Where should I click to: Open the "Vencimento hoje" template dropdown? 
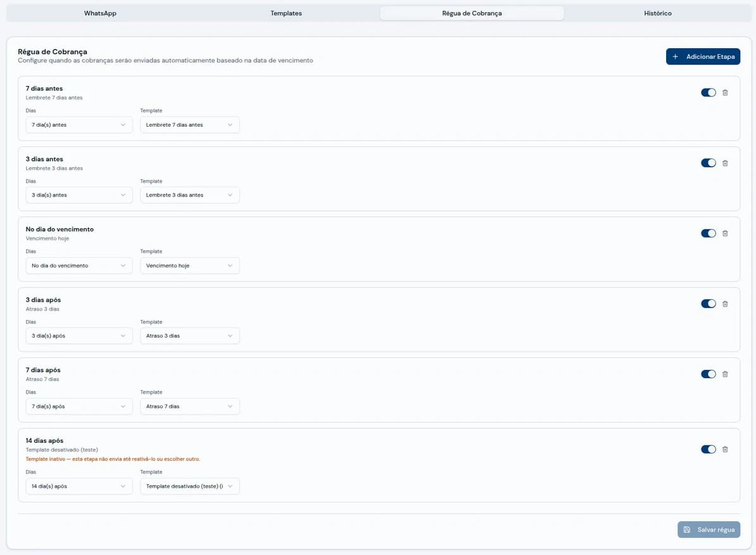click(x=189, y=265)
